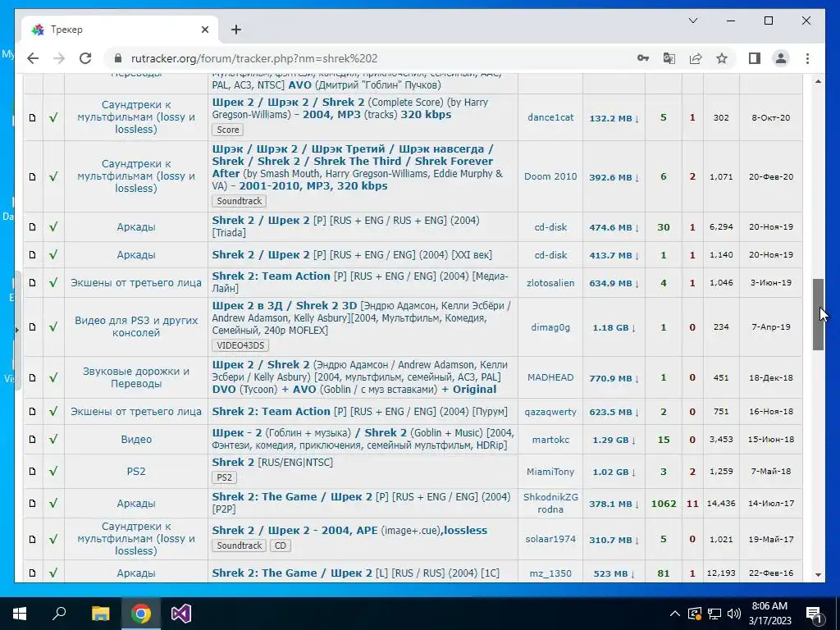Click the address bar URL

[254, 58]
